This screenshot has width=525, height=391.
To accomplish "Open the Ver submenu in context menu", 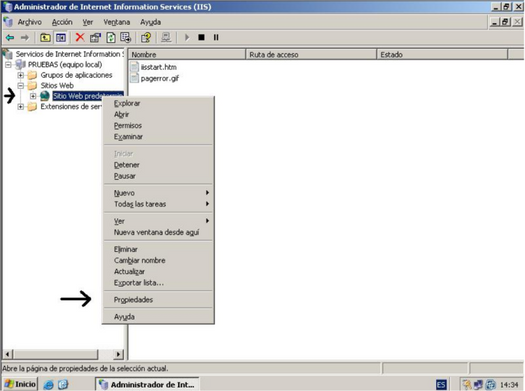I will tap(158, 221).
